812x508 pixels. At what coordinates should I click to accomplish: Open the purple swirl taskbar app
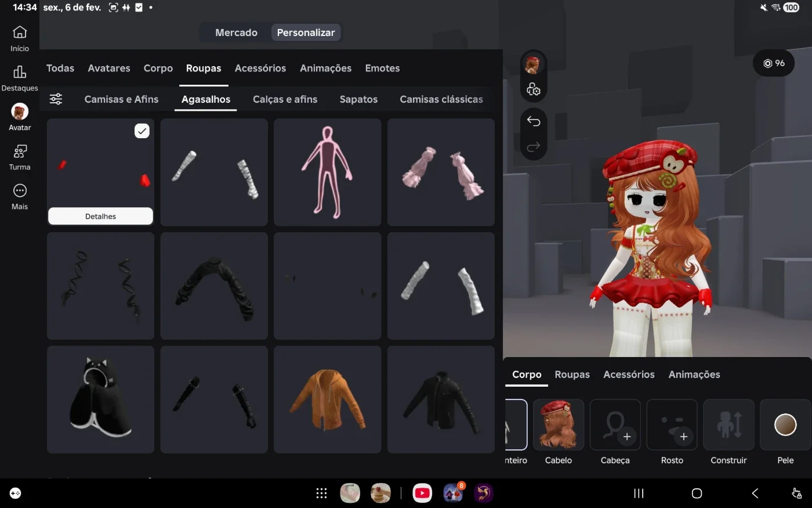click(483, 493)
